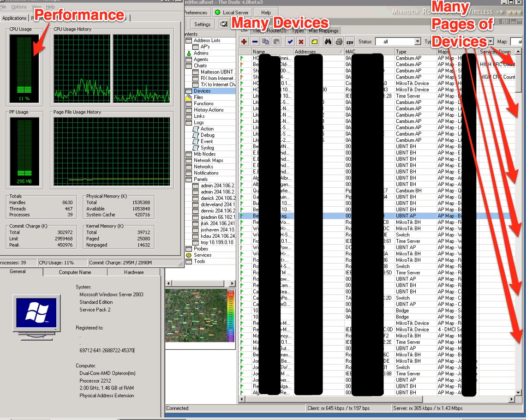
Task: Click the paste icon in the Devices toolbar
Action: (277, 42)
